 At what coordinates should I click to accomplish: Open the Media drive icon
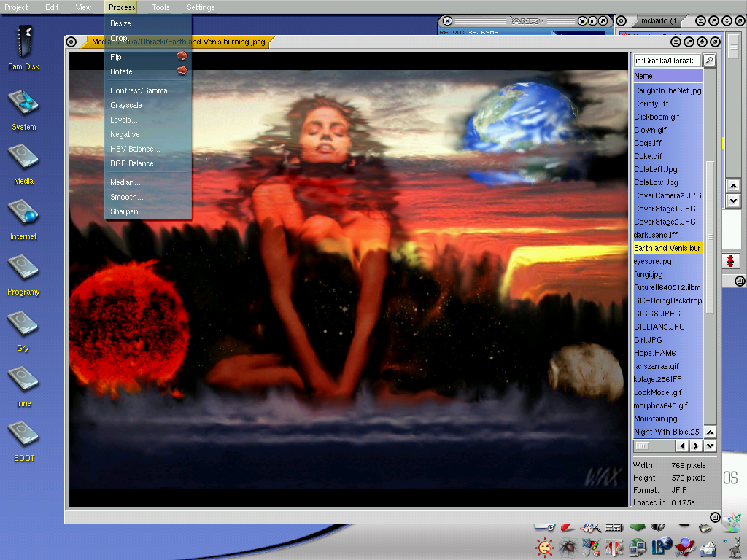[x=23, y=165]
